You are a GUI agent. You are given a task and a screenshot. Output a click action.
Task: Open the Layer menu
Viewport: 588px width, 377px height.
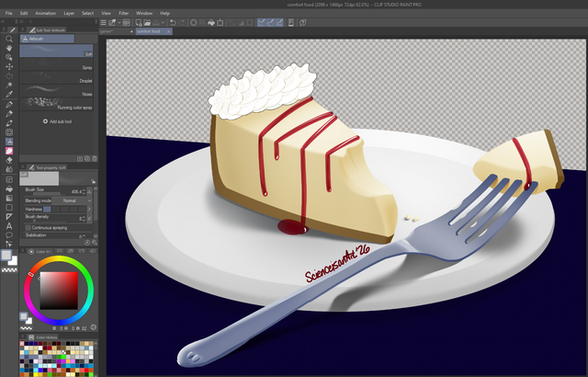pos(69,13)
